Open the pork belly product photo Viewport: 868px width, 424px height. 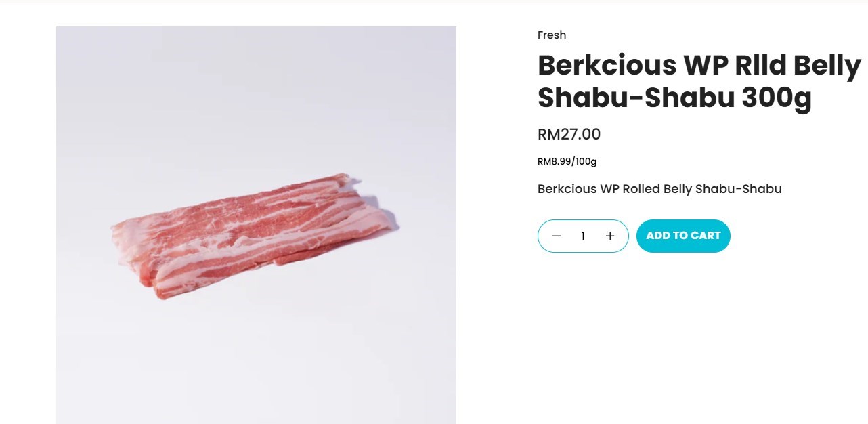pyautogui.click(x=256, y=225)
